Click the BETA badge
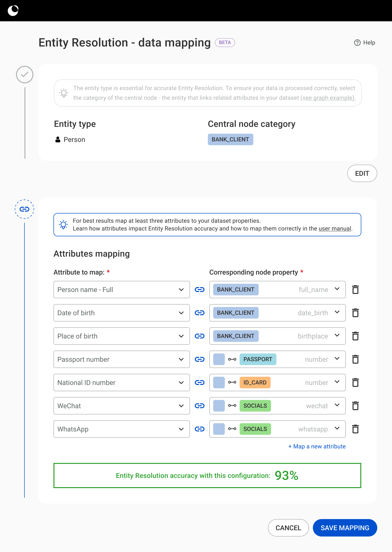This screenshot has height=552, width=392. pos(225,42)
